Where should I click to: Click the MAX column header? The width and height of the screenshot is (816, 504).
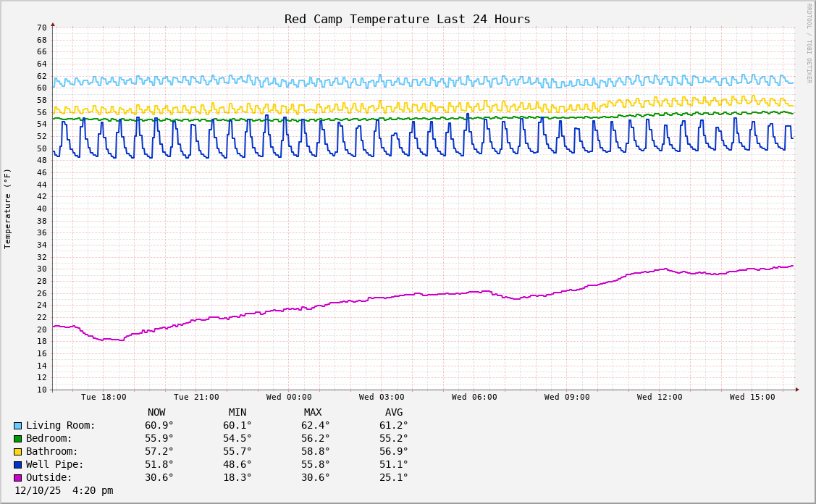(313, 413)
